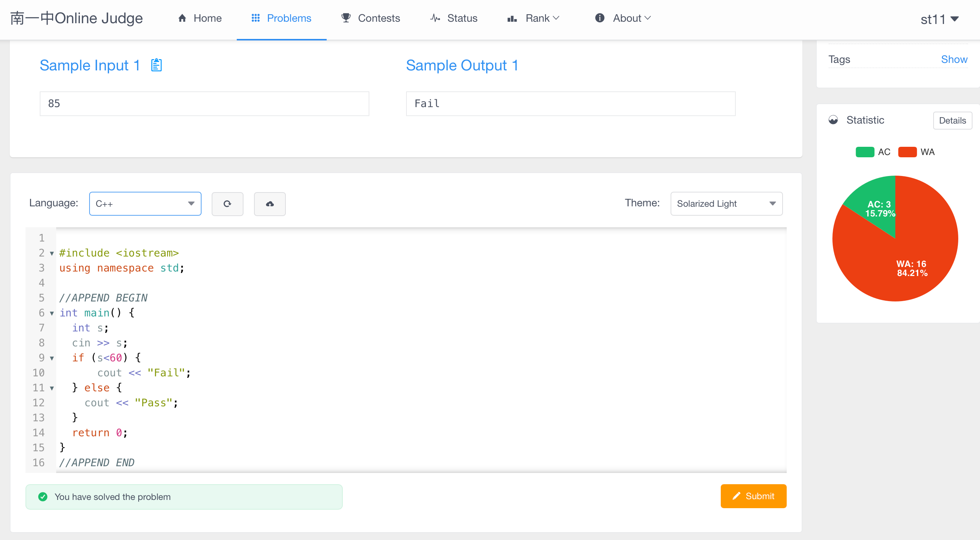Expand the About menu chevron
980x540 pixels.
coord(647,18)
